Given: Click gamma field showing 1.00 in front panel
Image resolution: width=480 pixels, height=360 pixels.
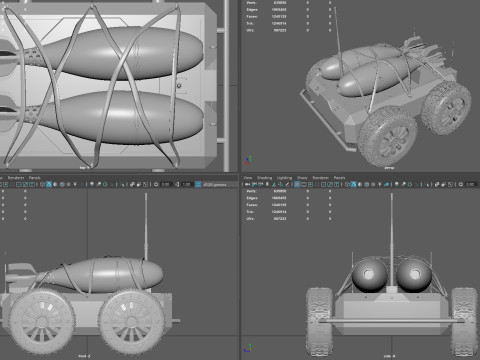Looking at the screenshot, I should point(187,184).
